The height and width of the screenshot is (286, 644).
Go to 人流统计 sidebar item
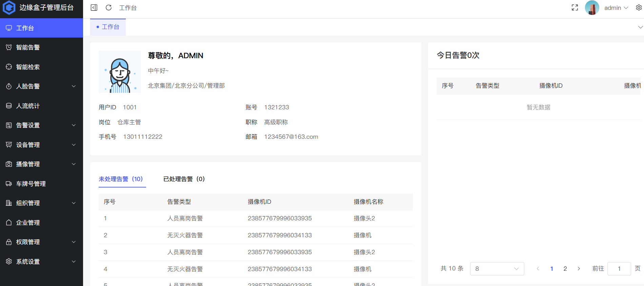pos(28,106)
